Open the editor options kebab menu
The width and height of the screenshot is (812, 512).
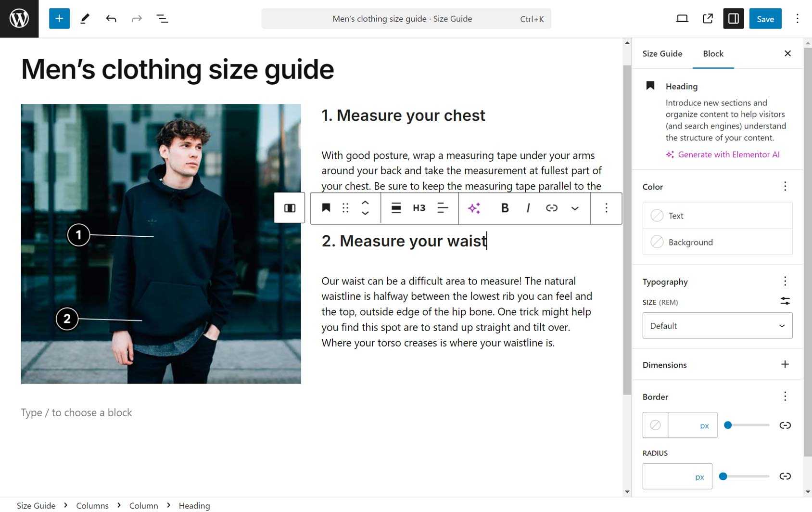coord(797,19)
